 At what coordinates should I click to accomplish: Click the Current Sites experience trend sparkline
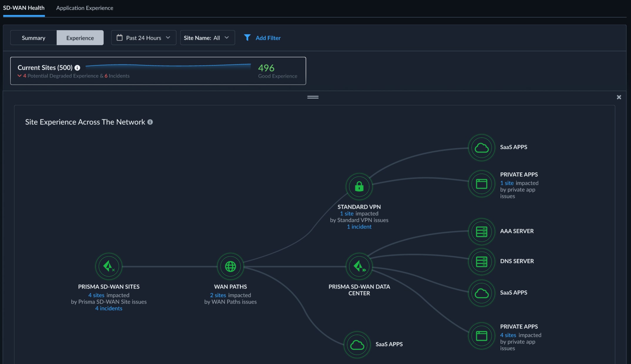167,67
